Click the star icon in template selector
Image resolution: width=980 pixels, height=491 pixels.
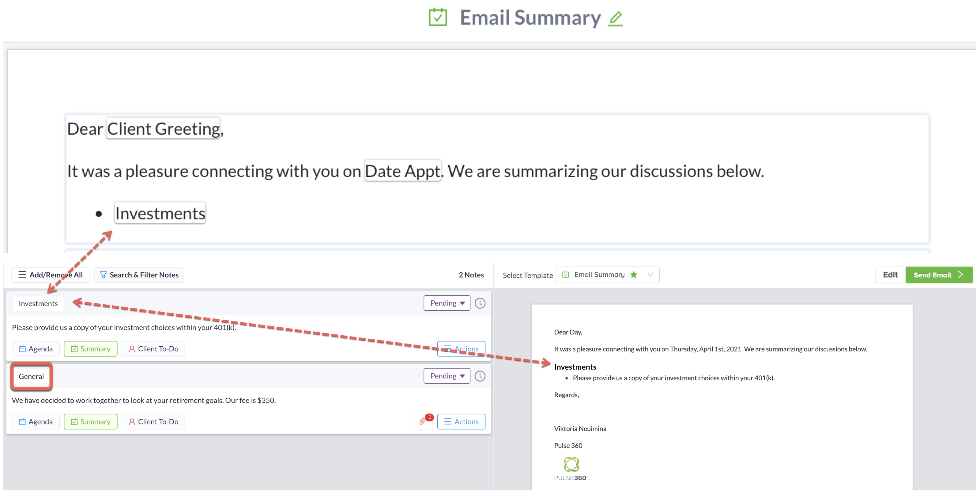point(633,275)
